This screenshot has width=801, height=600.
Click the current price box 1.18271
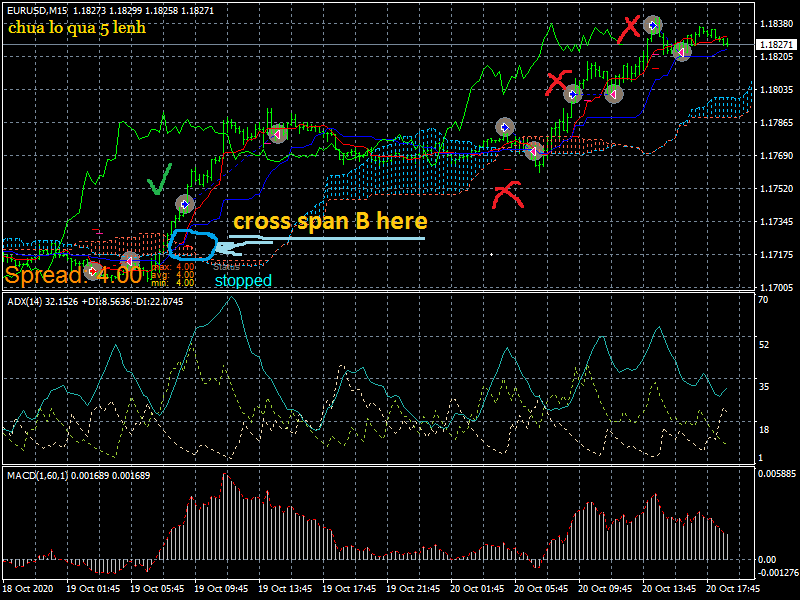click(777, 44)
